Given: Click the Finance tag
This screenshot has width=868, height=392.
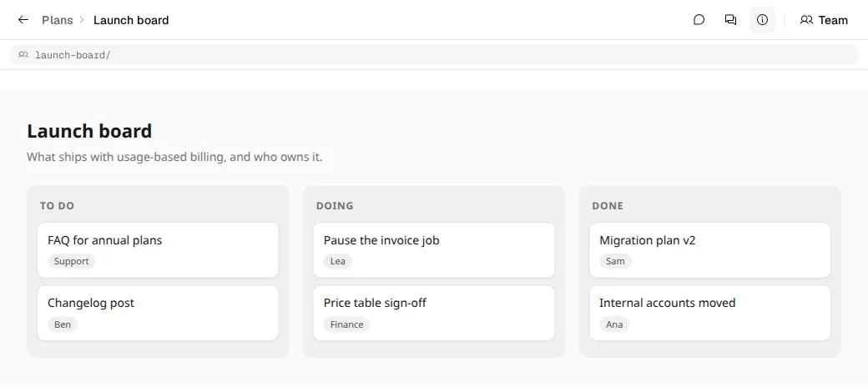Looking at the screenshot, I should [x=346, y=324].
